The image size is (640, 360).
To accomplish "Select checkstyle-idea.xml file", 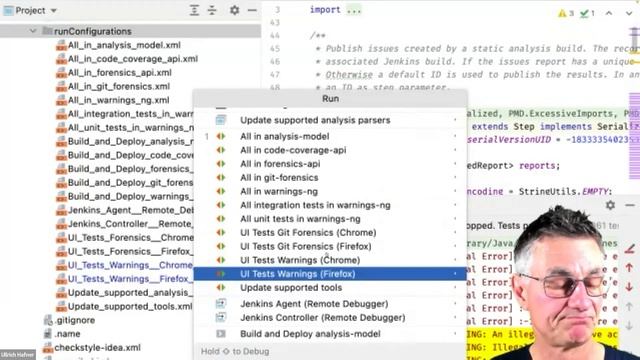I will point(98,348).
